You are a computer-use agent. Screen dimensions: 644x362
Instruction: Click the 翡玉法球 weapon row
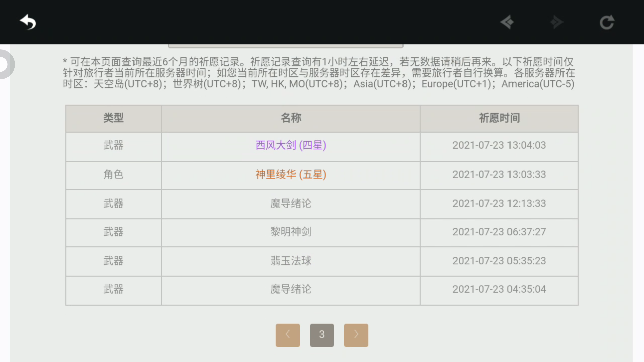(290, 261)
